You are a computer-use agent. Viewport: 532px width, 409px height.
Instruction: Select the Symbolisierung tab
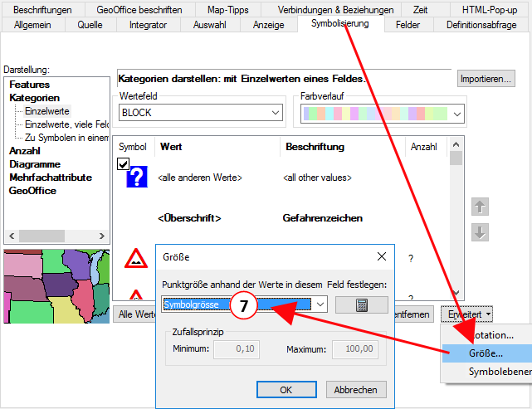click(x=340, y=24)
